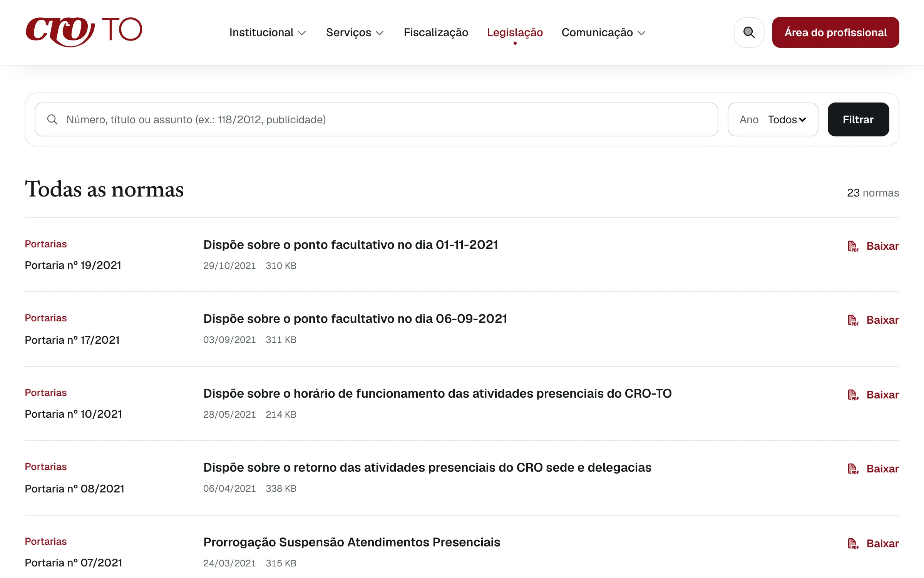Select the text Portaria nº 19/2021
Screen dimensions: 924x578
(x=73, y=265)
